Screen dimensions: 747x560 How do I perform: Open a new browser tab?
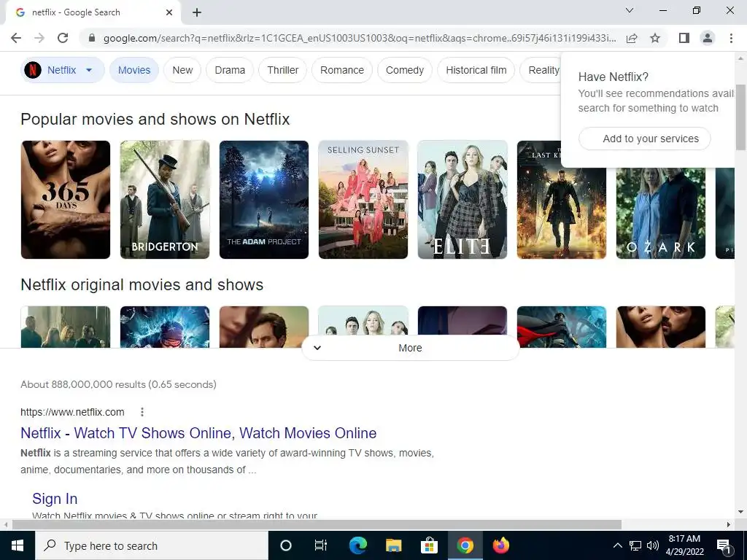click(197, 13)
